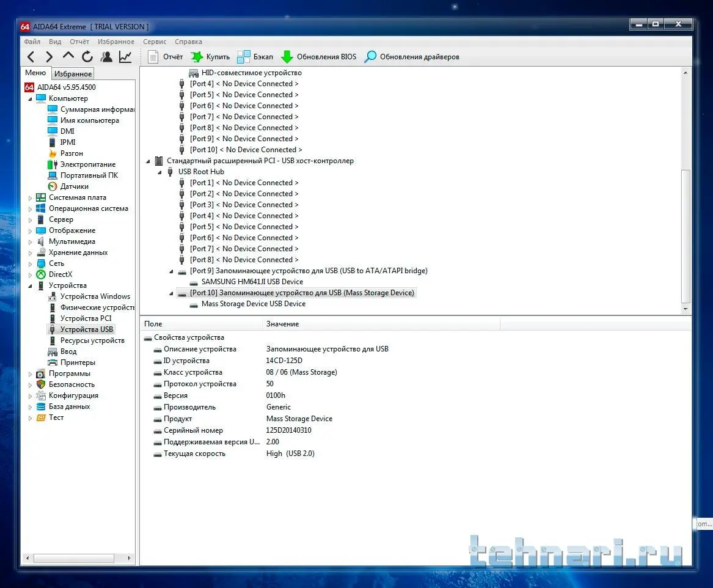Image resolution: width=713 pixels, height=588 pixels.
Task: Click the Refresh toolbar icon
Action: tap(87, 57)
